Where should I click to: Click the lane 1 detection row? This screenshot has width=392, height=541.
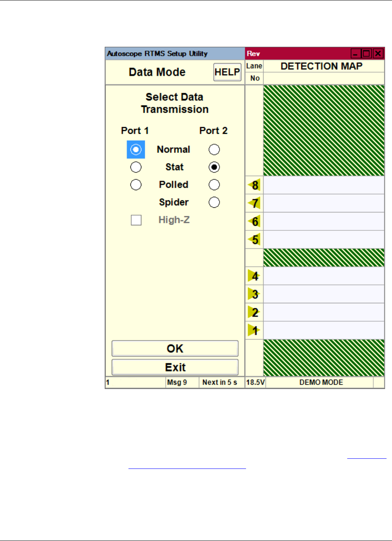[x=324, y=331]
